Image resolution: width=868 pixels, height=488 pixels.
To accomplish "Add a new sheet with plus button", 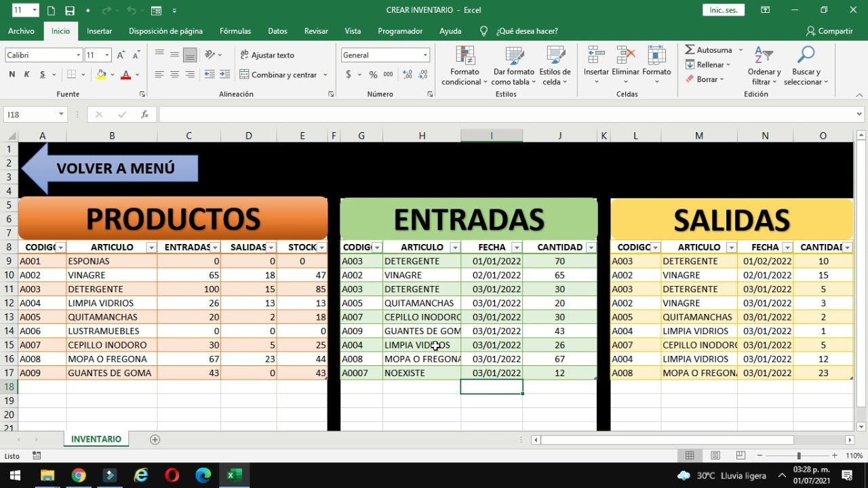I will tap(155, 440).
